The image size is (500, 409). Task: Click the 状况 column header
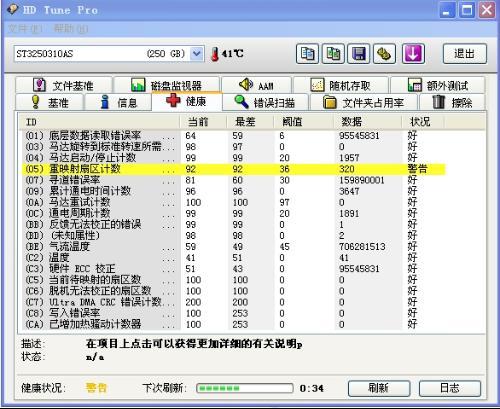[x=423, y=122]
